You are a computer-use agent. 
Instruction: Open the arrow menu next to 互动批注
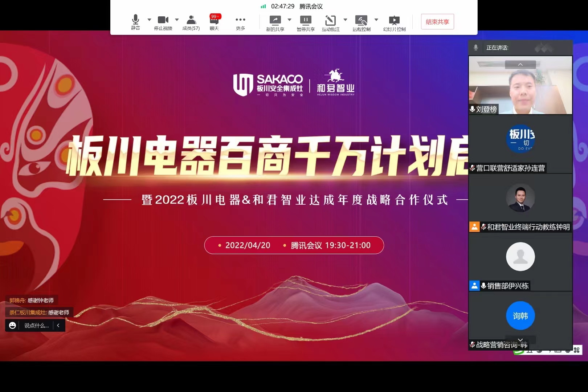[345, 20]
